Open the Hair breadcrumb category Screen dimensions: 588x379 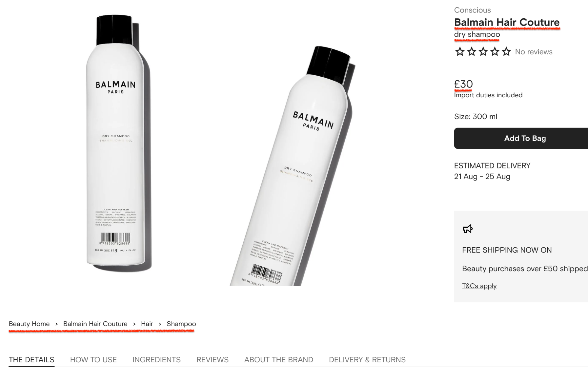tap(147, 324)
